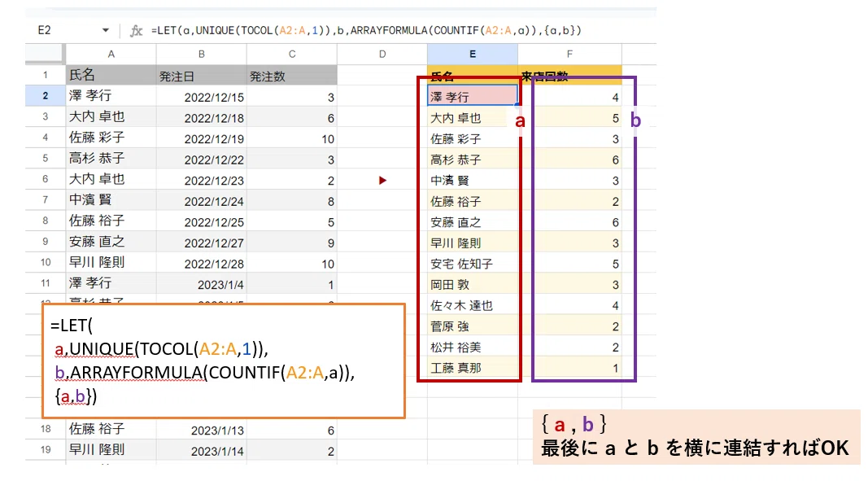
Task: Click cell A9 安藤 直之
Action: pos(111,242)
